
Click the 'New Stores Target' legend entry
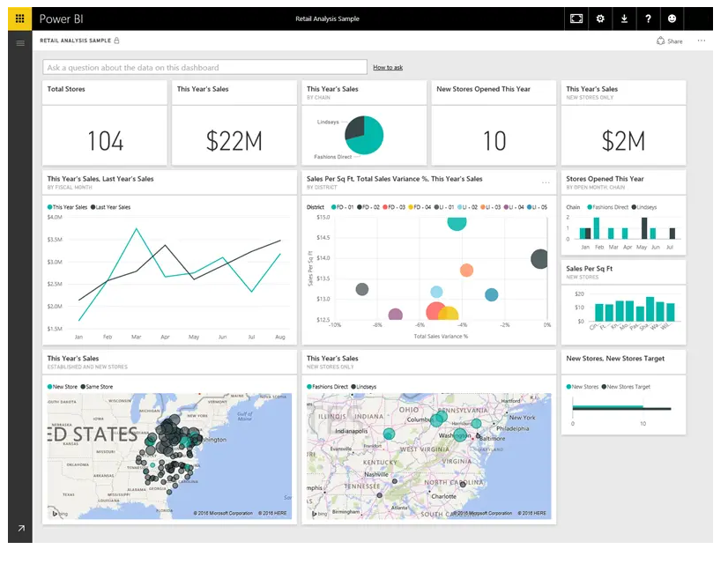[x=626, y=387]
